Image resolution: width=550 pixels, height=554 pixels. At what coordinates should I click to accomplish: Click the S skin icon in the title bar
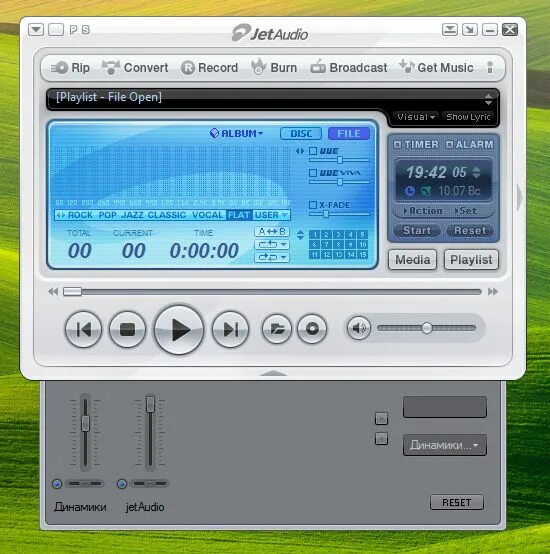click(86, 30)
